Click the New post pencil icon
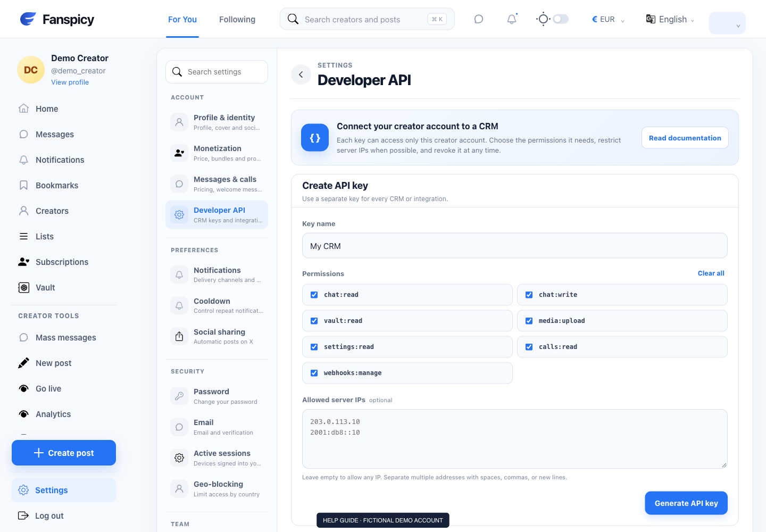 [x=23, y=363]
